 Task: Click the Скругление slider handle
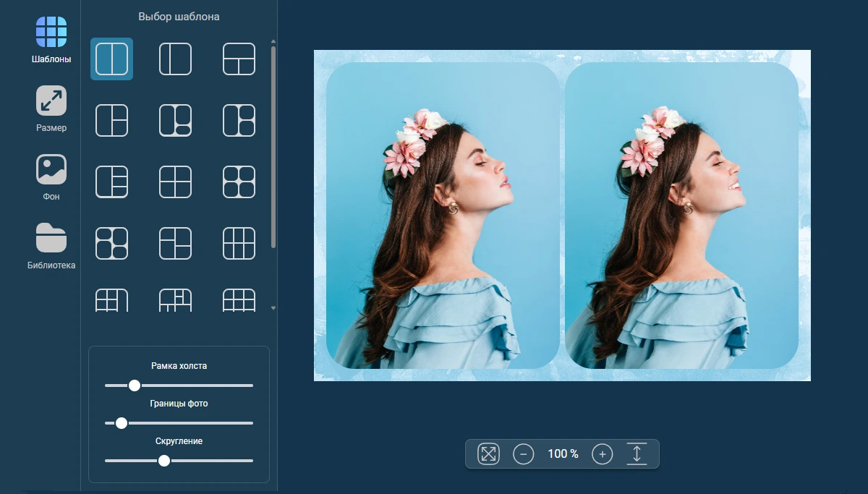click(164, 461)
